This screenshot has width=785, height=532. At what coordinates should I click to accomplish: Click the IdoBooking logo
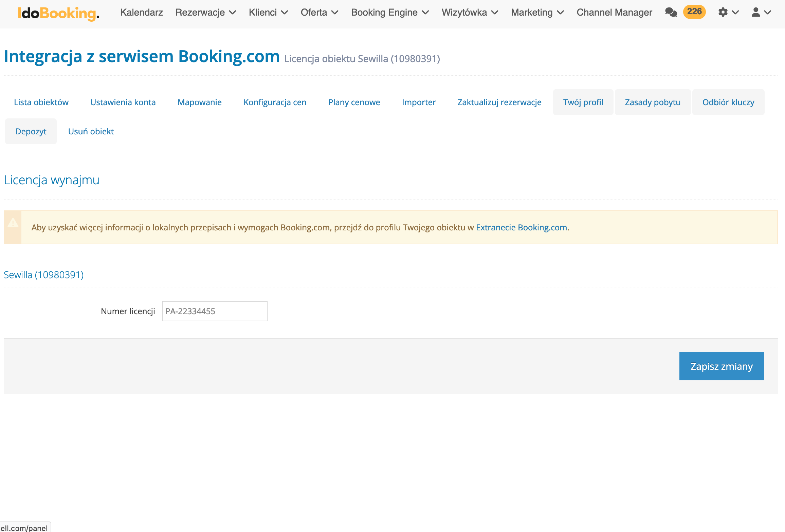(x=58, y=13)
